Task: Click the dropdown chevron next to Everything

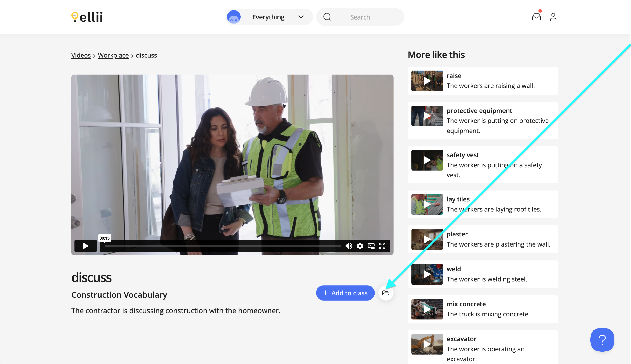Action: 301,17
